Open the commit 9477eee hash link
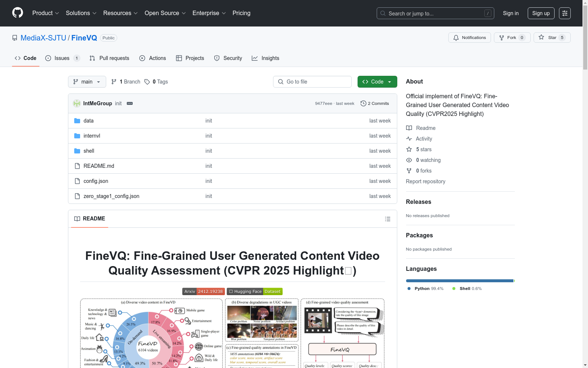 [x=323, y=103]
